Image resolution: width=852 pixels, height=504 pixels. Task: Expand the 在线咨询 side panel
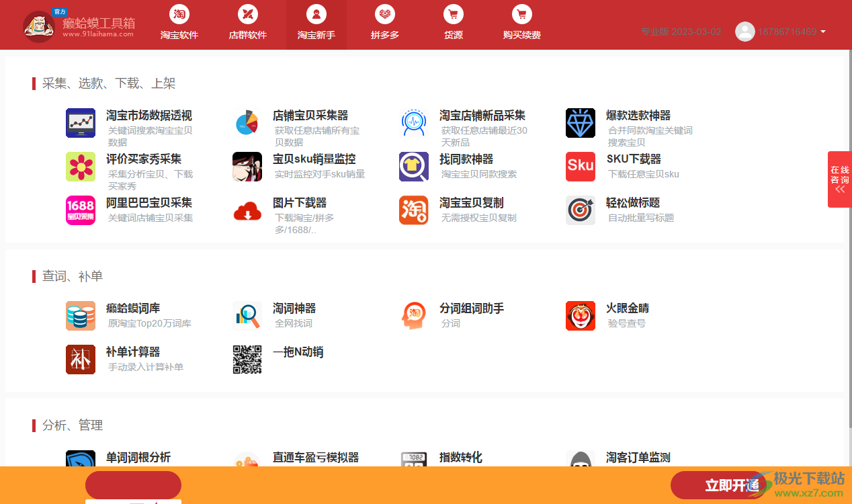[x=840, y=180]
